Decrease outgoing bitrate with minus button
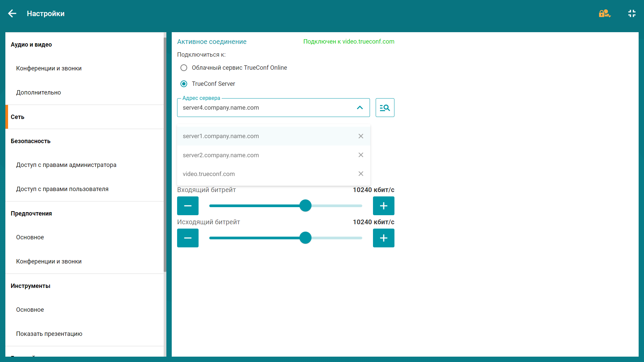Image resolution: width=644 pixels, height=362 pixels. click(x=188, y=238)
